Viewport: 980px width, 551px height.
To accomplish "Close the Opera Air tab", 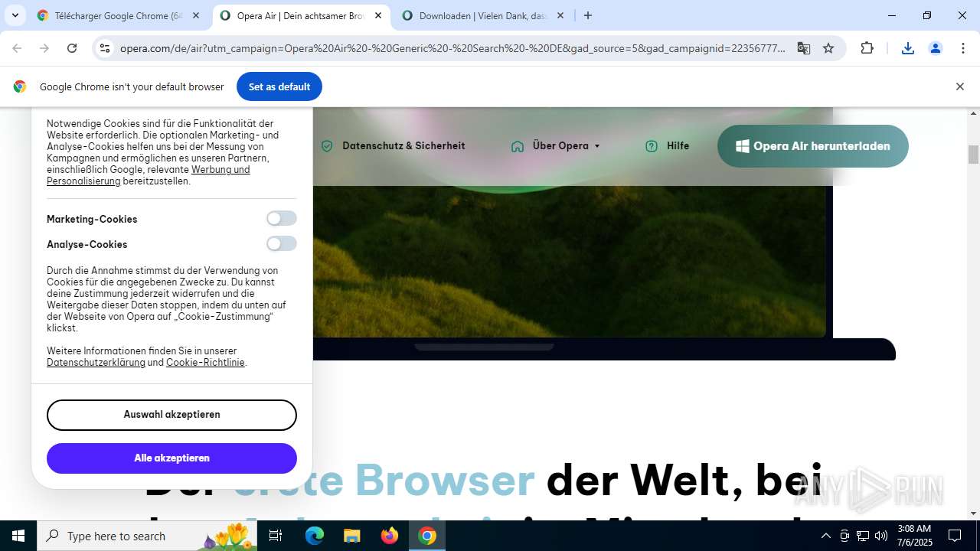I will 378,15.
